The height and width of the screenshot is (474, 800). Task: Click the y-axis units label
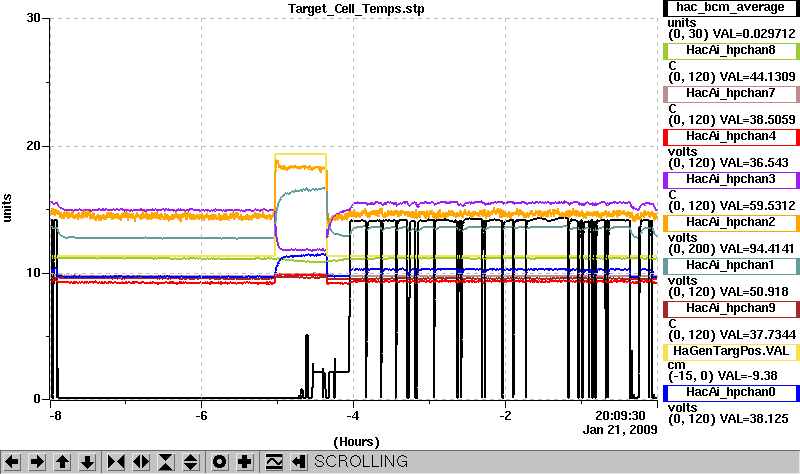pyautogui.click(x=7, y=208)
